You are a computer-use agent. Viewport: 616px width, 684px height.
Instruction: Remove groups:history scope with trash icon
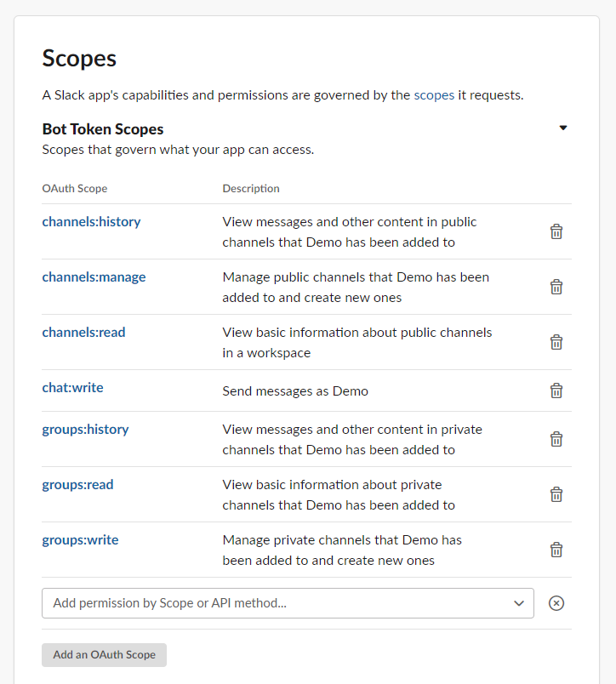click(x=556, y=439)
